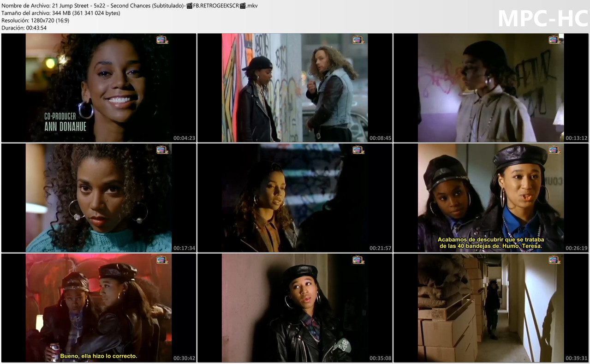Open the thumbnail at timestamp 00:17:34
This screenshot has height=364, width=590.
(99, 197)
